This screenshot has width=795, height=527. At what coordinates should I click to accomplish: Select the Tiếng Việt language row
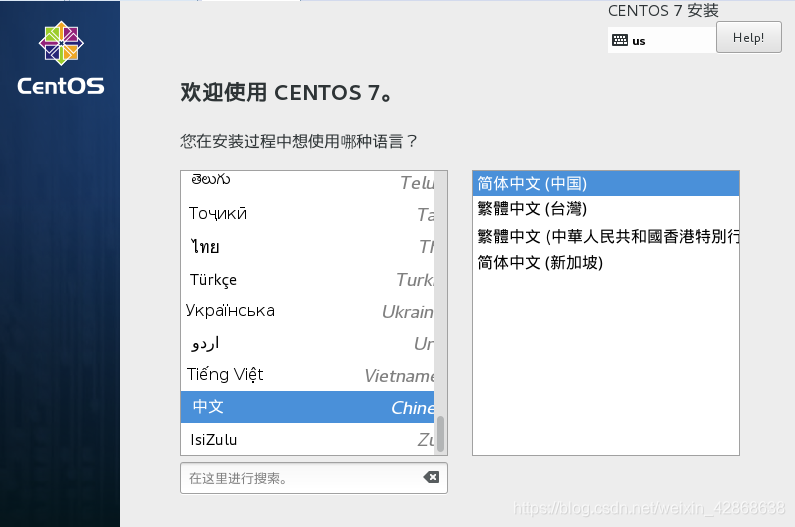[x=307, y=375]
